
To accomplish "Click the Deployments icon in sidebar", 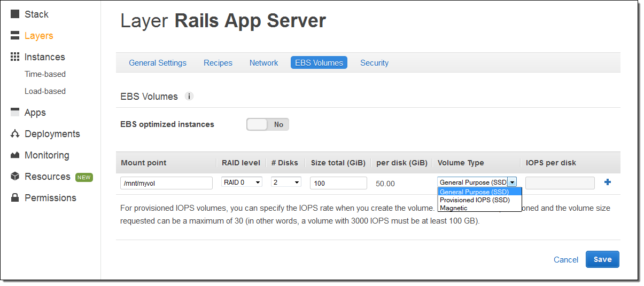I will pos(15,134).
